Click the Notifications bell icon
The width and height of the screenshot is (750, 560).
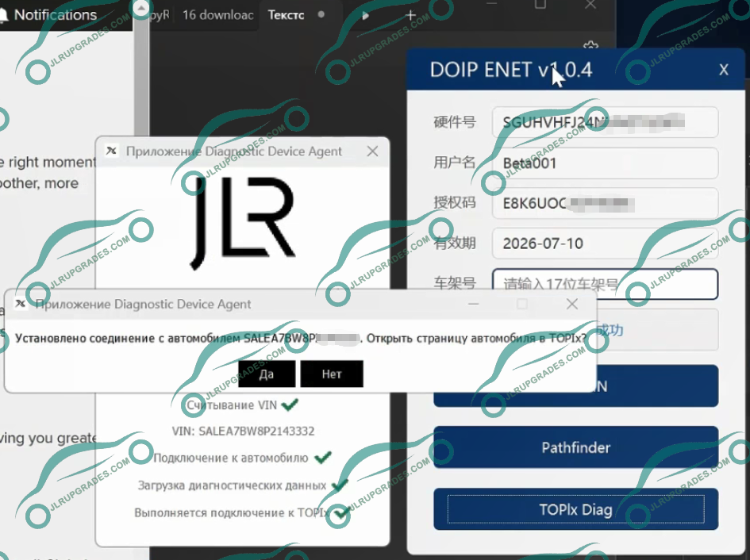pyautogui.click(x=3, y=15)
